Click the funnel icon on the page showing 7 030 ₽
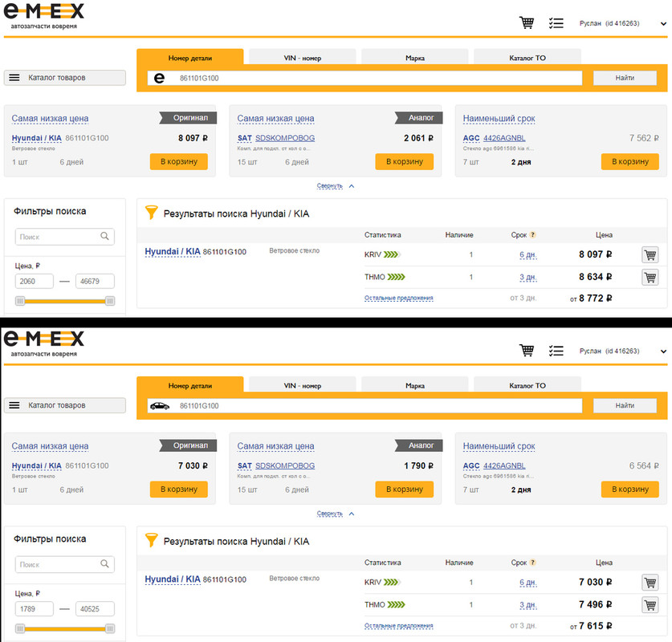 [151, 540]
